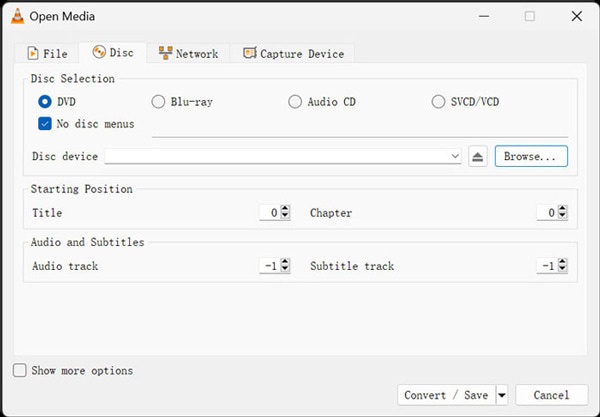Click the Subtitle track value field
The image size is (600, 417).
(x=547, y=266)
